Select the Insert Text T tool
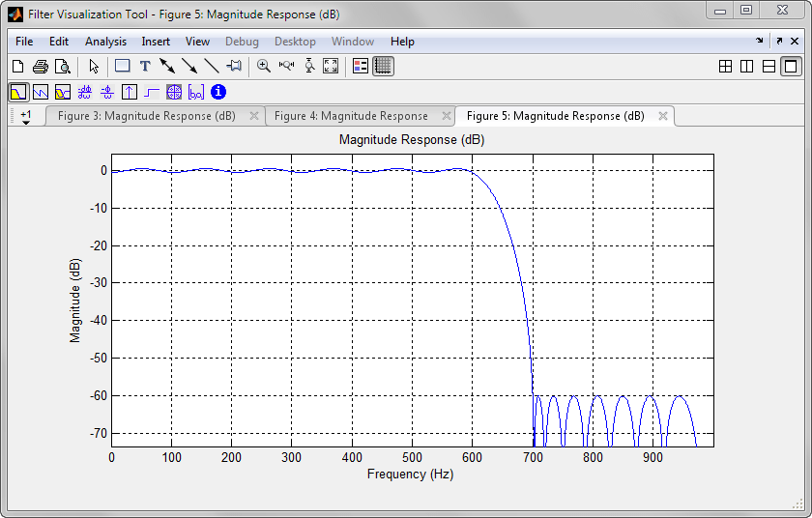 click(145, 67)
